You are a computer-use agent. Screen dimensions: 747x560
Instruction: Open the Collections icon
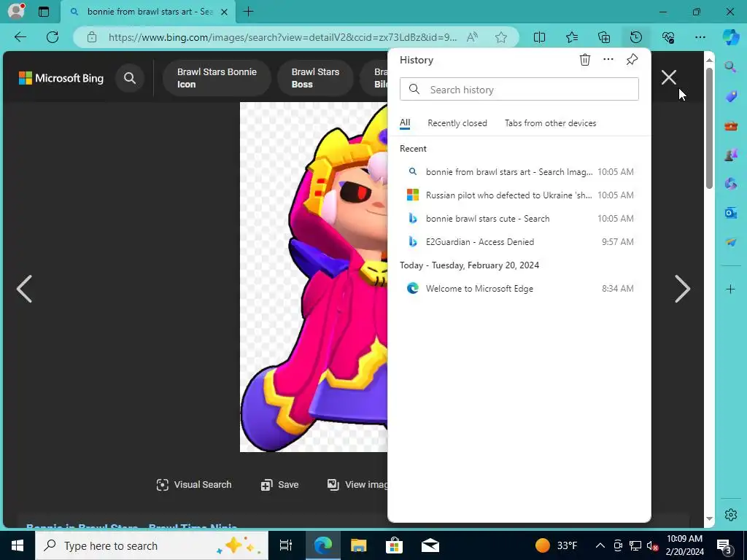(604, 37)
